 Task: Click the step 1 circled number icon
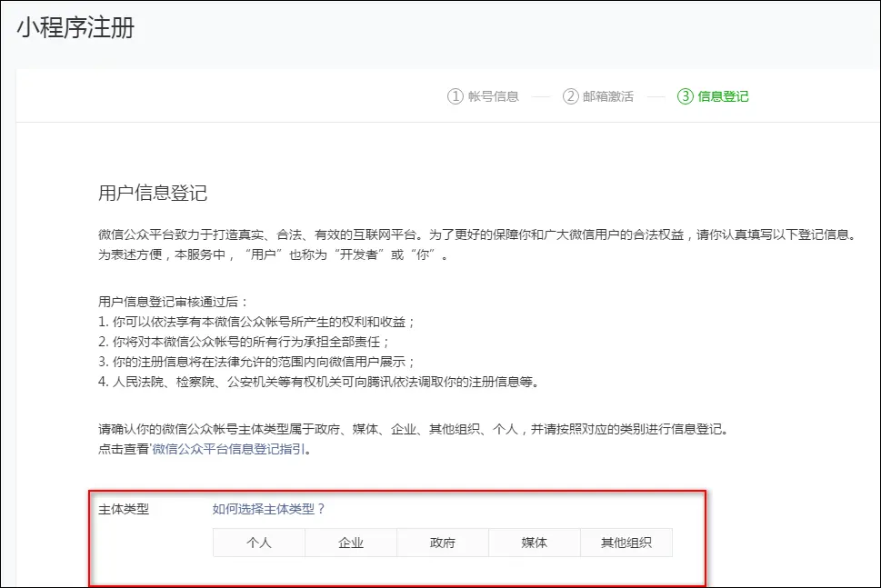[x=456, y=96]
